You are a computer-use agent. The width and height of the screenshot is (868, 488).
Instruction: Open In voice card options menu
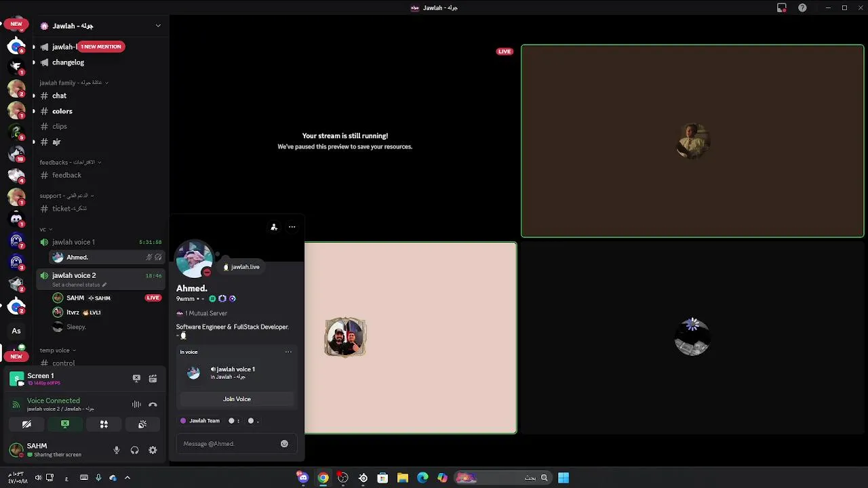point(288,352)
